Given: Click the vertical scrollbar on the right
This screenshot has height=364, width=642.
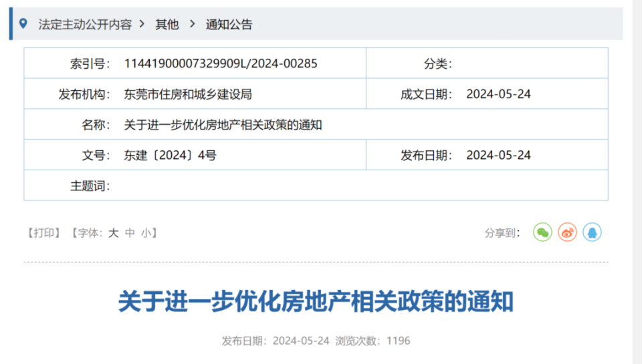Looking at the screenshot, I should (x=637, y=182).
